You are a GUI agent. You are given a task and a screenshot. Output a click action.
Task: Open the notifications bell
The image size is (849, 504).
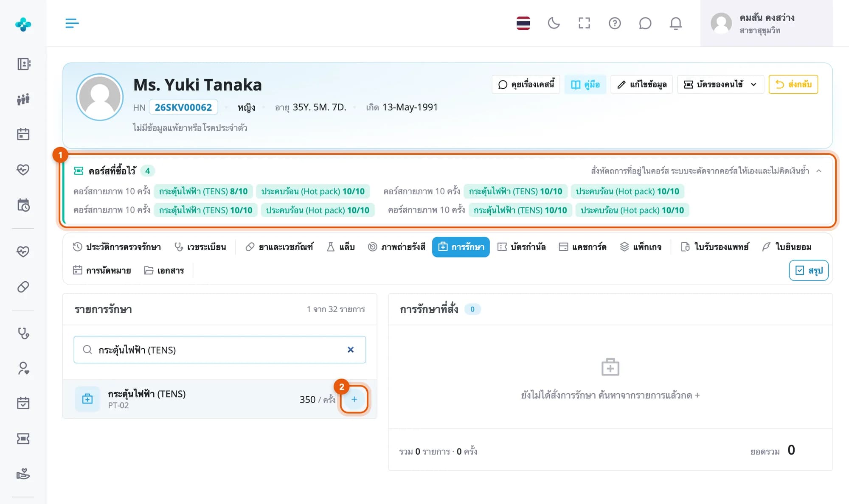(675, 23)
